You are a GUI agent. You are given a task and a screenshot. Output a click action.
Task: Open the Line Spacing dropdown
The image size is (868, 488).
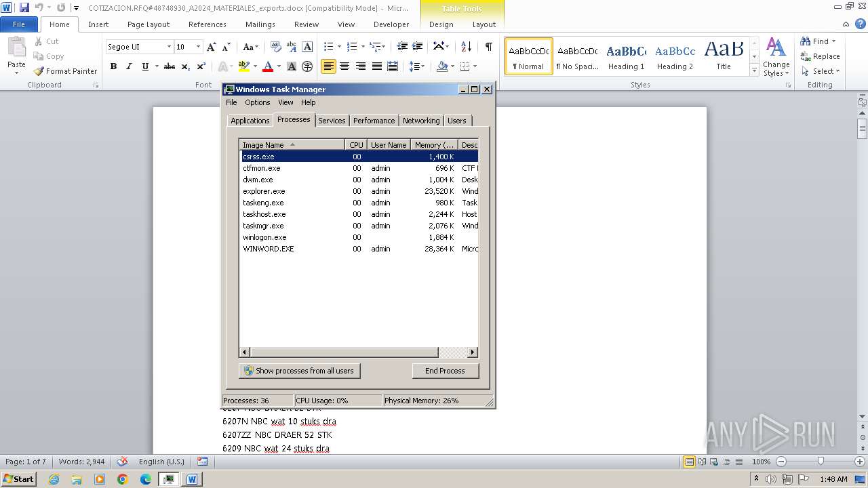[x=417, y=66]
